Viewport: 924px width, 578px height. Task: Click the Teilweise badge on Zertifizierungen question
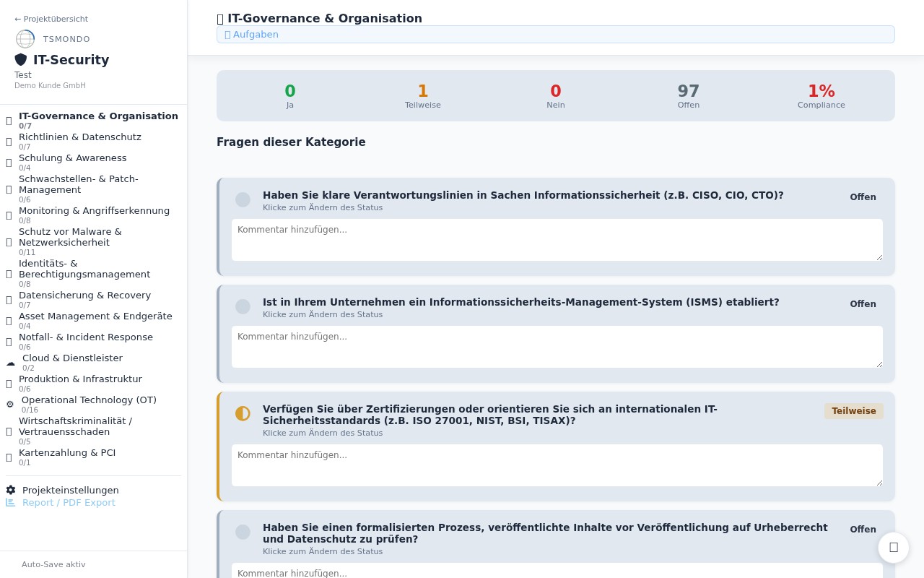[854, 411]
